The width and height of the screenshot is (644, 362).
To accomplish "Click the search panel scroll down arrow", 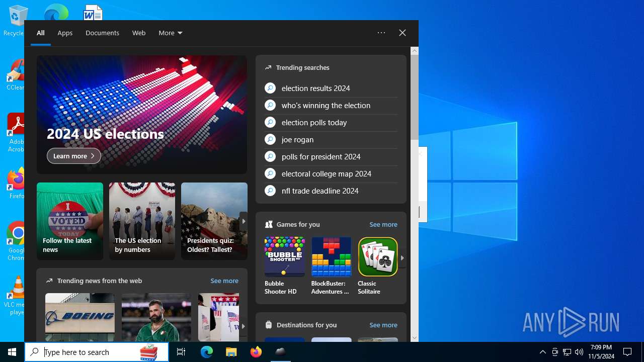I will point(415,338).
